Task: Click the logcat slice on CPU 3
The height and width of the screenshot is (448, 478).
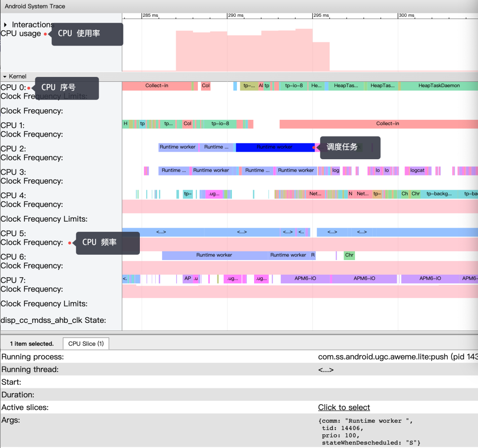Action: (417, 171)
